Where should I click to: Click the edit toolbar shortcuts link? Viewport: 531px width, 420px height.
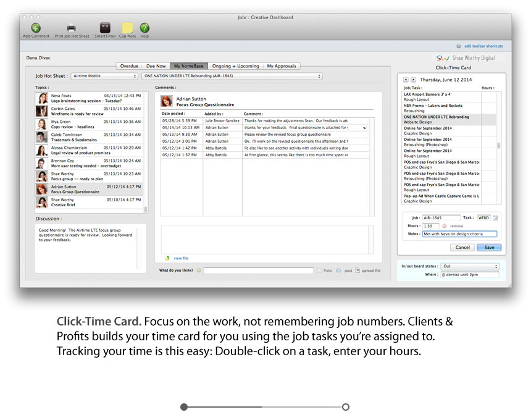click(x=483, y=46)
